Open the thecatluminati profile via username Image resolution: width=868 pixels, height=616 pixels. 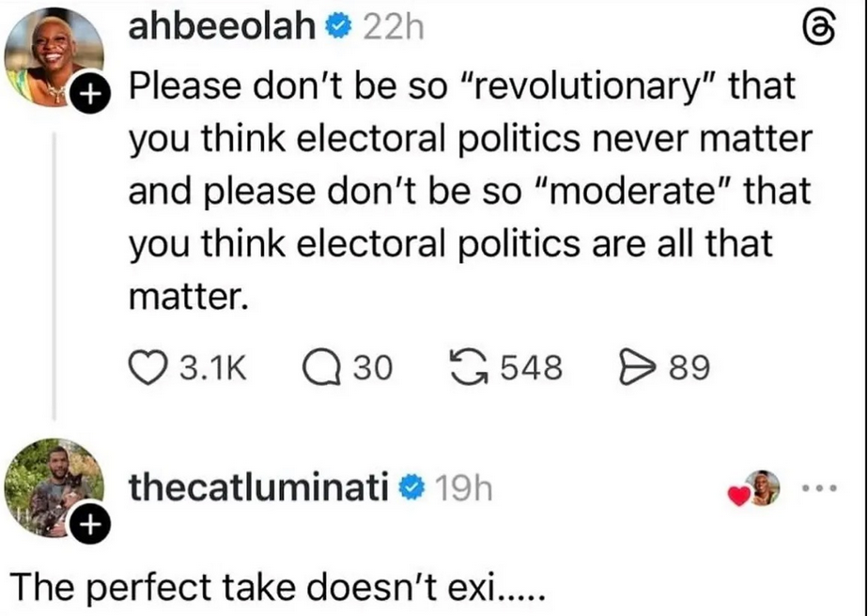[258, 488]
